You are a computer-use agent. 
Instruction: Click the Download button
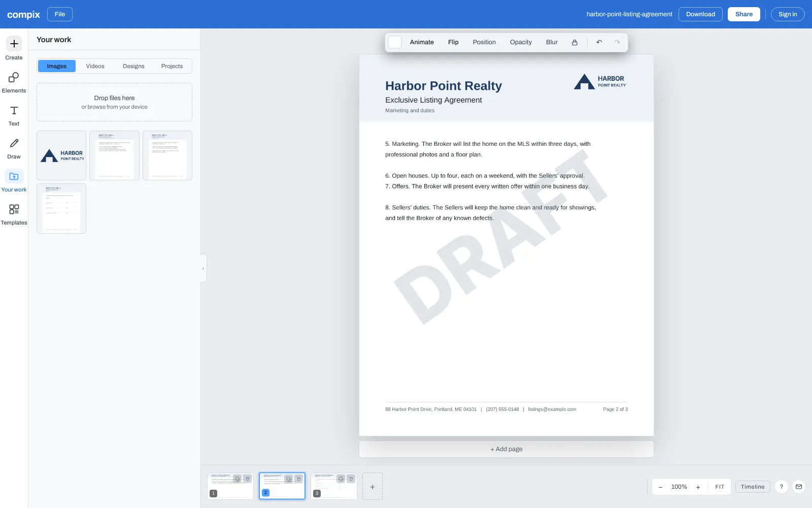point(700,14)
